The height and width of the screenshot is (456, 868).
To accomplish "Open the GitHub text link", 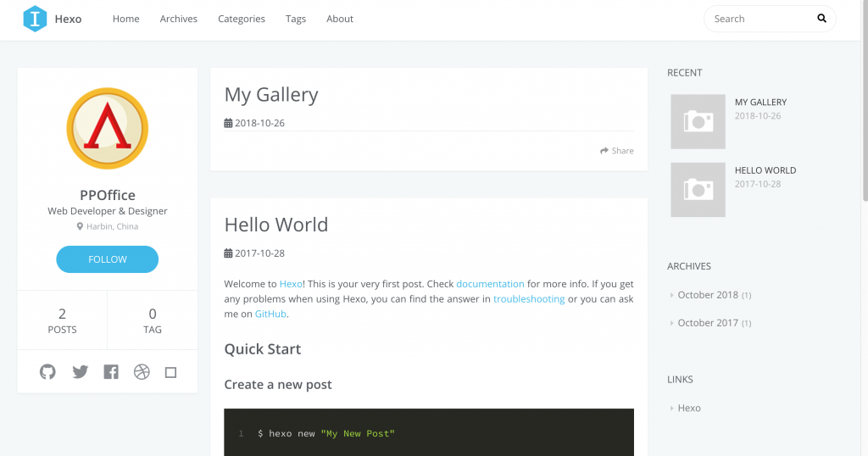I will 270,314.
